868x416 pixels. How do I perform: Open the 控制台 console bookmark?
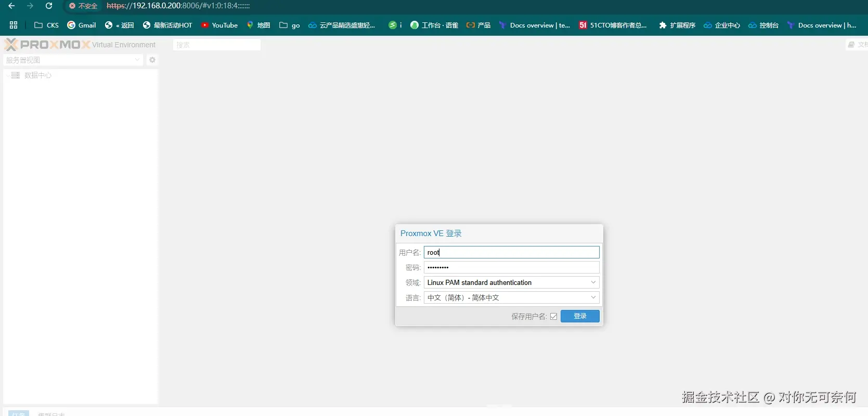tap(763, 25)
